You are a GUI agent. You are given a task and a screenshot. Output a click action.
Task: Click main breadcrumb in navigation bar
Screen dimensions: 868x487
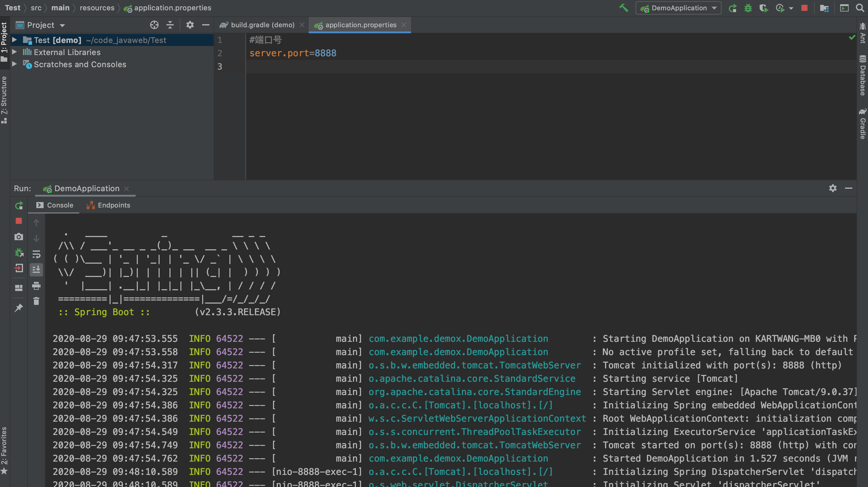click(x=60, y=8)
